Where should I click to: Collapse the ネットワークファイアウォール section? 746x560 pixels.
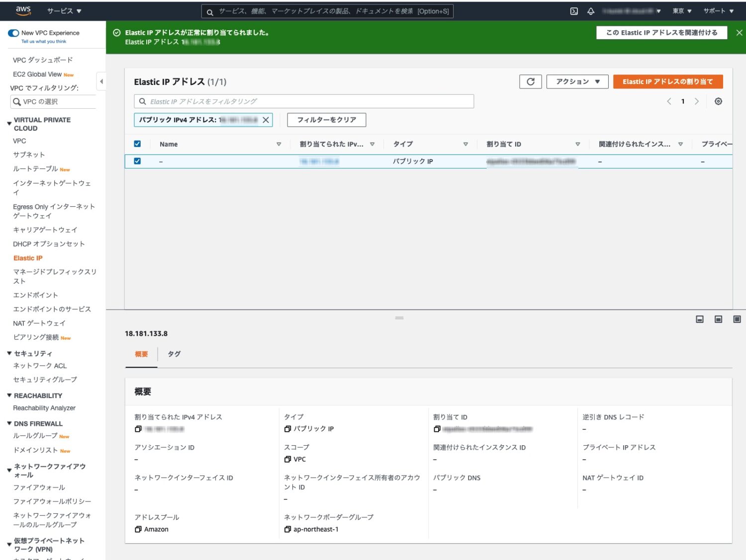tap(9, 470)
